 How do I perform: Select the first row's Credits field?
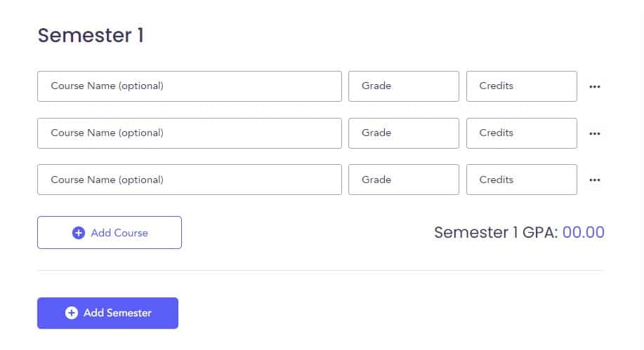tap(522, 86)
